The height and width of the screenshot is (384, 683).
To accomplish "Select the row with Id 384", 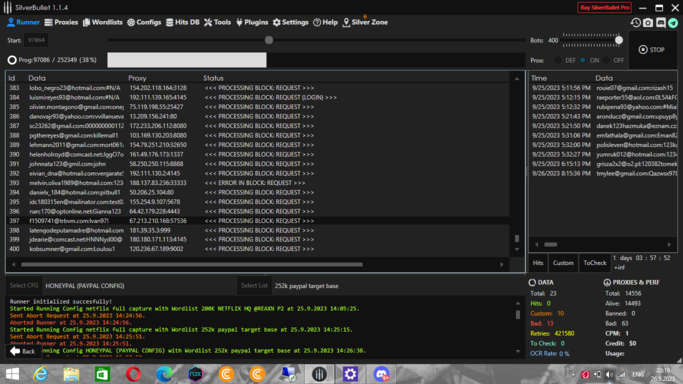I will point(258,98).
